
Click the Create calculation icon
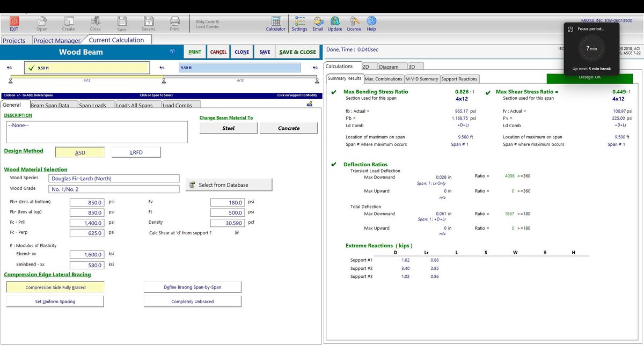point(68,23)
